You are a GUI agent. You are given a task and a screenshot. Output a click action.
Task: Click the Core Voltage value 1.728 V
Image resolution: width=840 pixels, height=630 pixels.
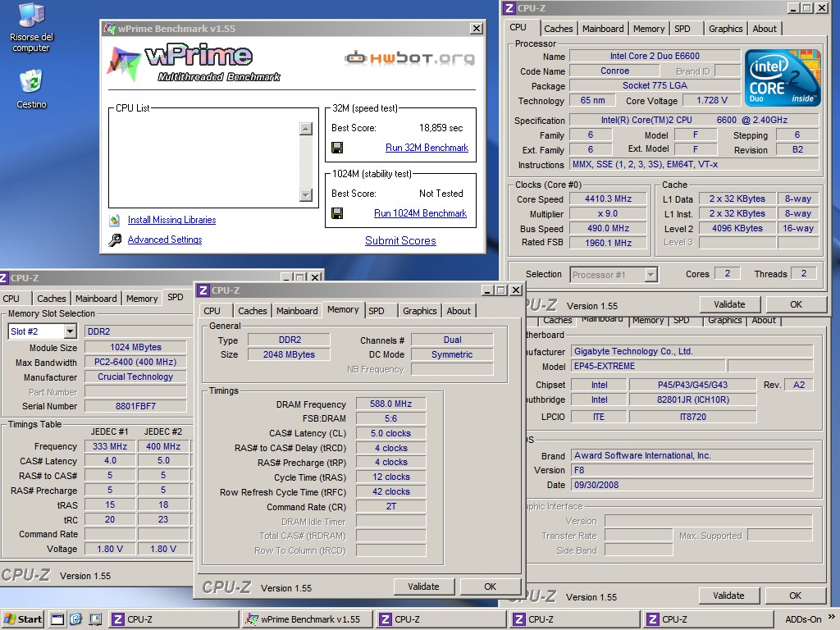(x=712, y=101)
